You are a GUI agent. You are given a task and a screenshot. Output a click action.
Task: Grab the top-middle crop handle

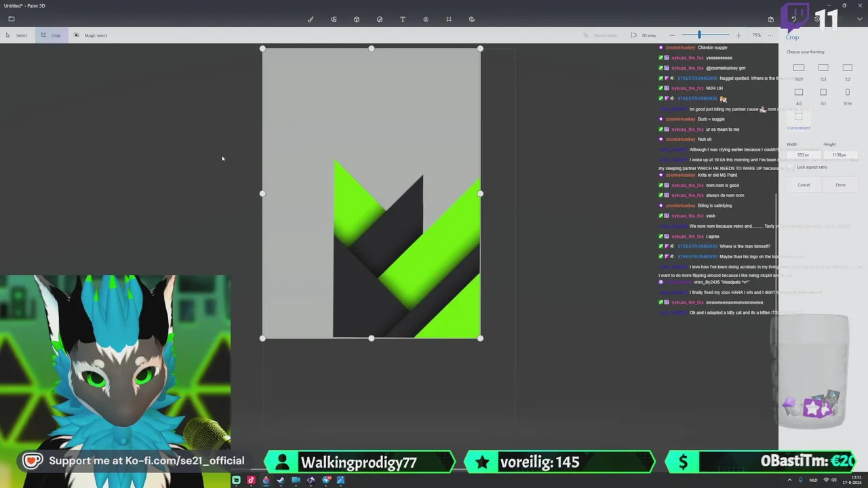(x=371, y=49)
